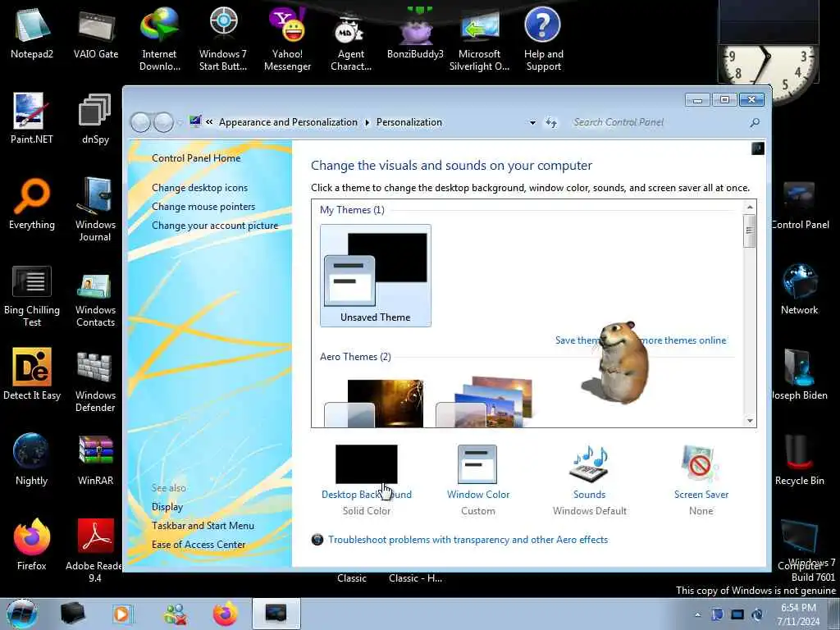Open Recycle Bin desktop icon
The width and height of the screenshot is (840, 630).
pos(799,459)
